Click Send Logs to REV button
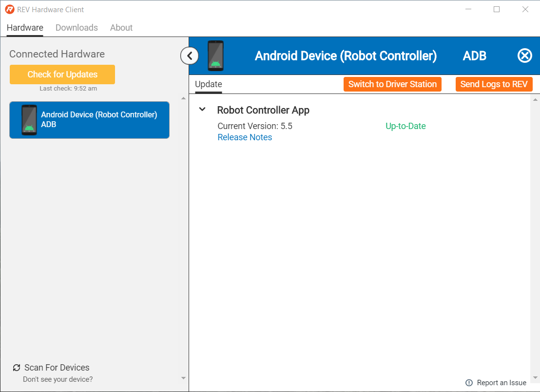This screenshot has height=392, width=540. 494,84
